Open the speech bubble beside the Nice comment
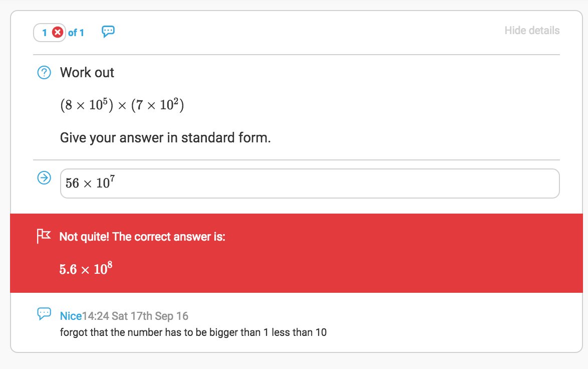The height and width of the screenshot is (369, 588). pos(45,313)
